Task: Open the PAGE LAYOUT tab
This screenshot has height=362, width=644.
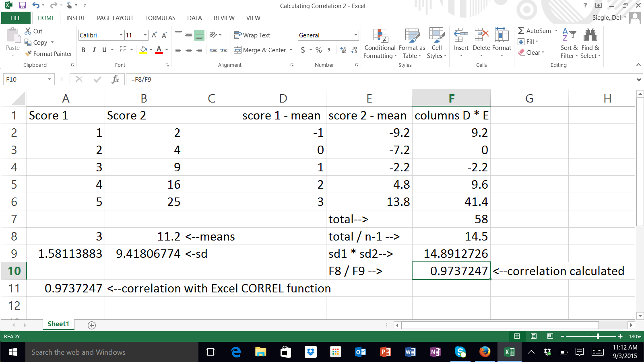Action: pos(115,18)
